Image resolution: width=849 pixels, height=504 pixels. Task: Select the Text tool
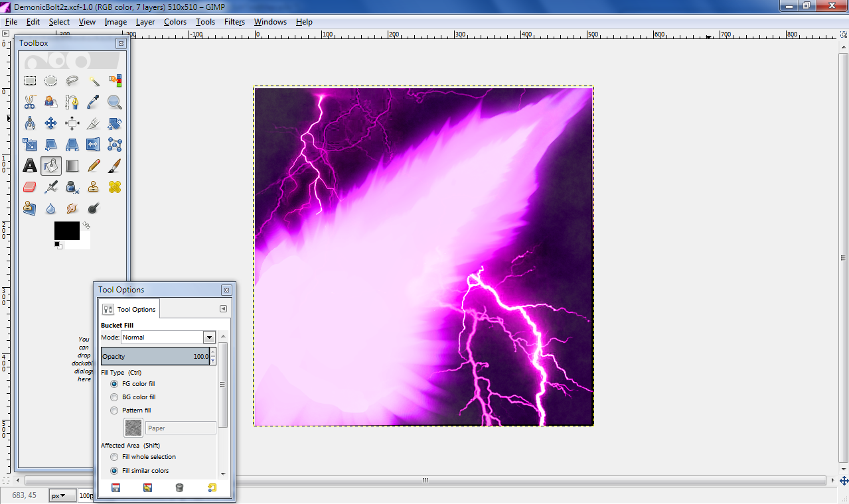tap(30, 166)
